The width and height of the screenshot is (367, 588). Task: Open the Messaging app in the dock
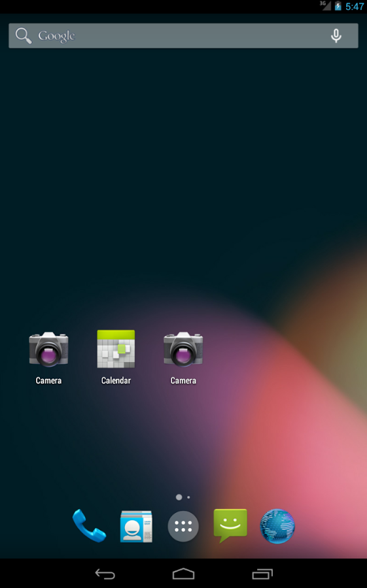click(x=230, y=525)
